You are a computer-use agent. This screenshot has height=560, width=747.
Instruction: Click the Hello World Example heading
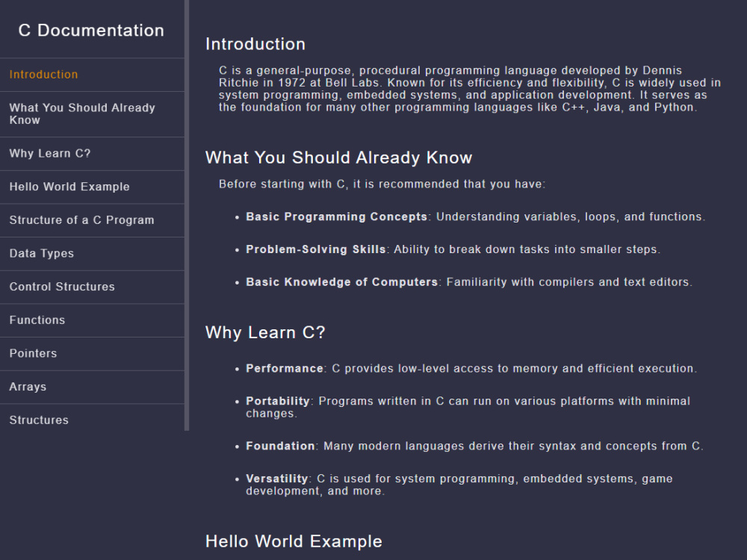(294, 541)
